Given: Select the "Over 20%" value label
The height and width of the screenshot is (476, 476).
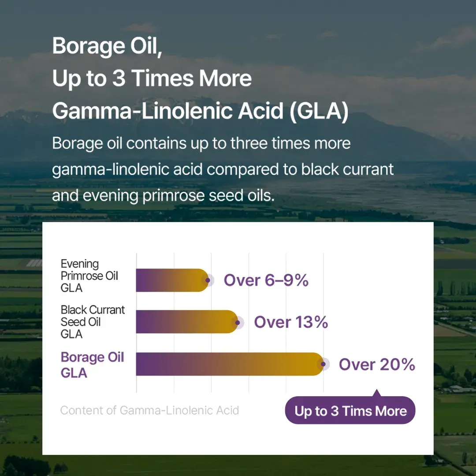Looking at the screenshot, I should point(377,364).
